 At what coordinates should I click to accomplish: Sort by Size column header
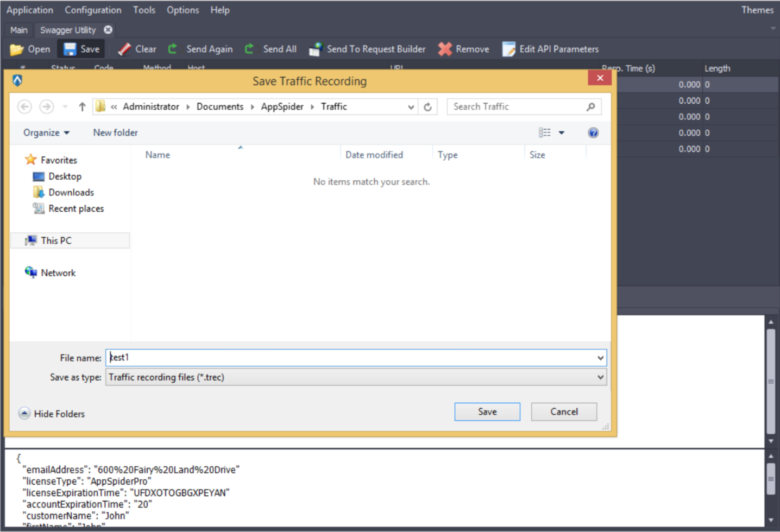click(537, 155)
